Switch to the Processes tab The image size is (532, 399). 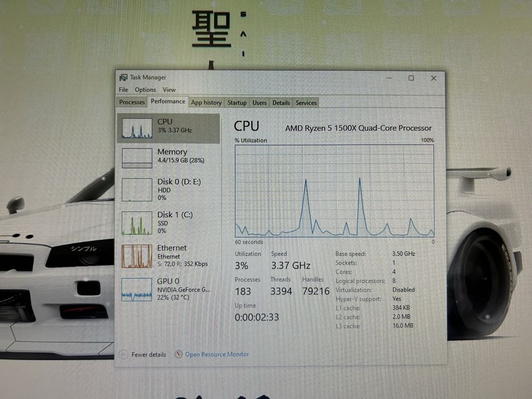(x=132, y=102)
